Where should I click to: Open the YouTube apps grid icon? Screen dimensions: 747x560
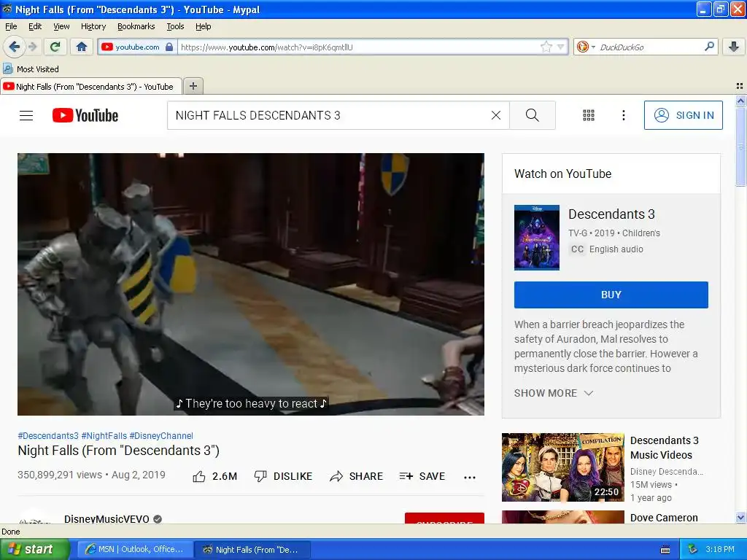pyautogui.click(x=589, y=115)
